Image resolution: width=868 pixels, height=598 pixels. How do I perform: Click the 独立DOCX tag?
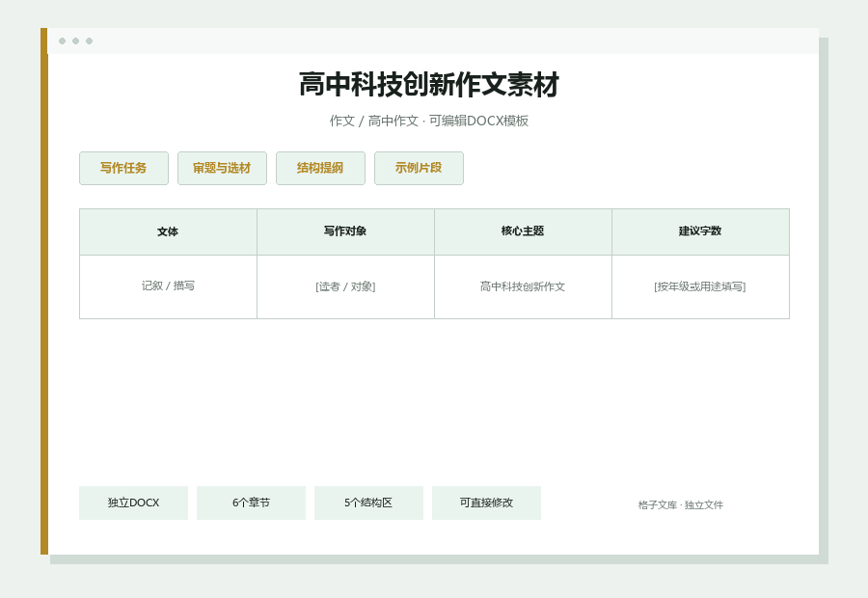(x=133, y=503)
